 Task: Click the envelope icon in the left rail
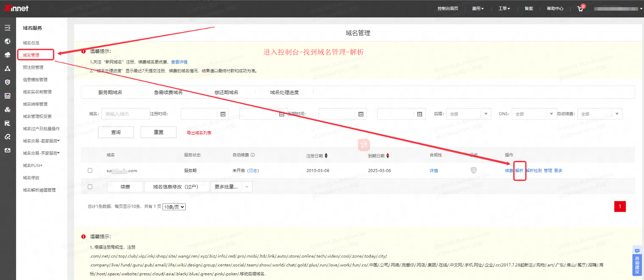pos(7,150)
